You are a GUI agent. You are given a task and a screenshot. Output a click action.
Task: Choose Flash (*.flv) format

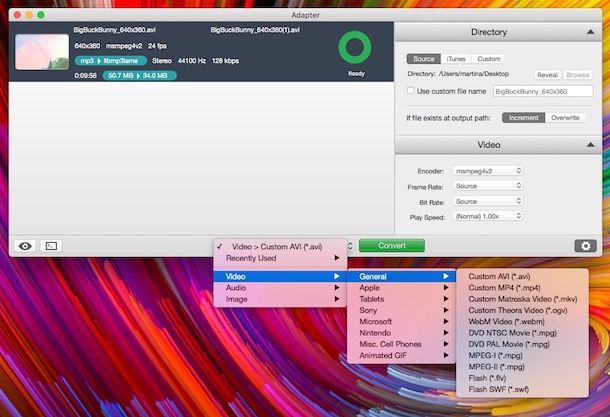point(522,378)
